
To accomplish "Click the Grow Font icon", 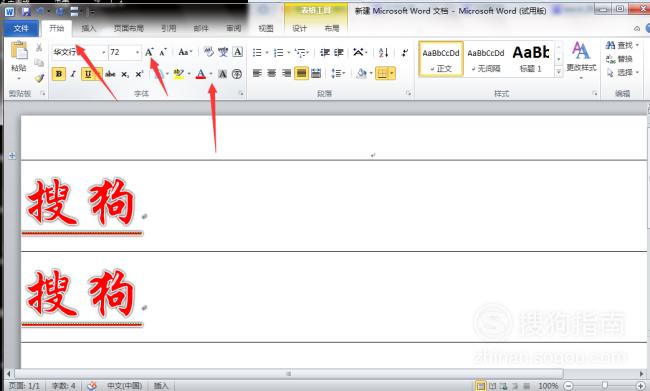I will point(149,52).
